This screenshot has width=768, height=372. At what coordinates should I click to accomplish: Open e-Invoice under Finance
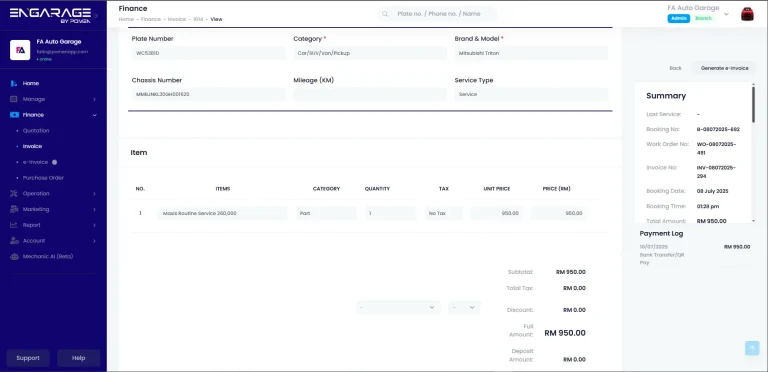tap(35, 162)
